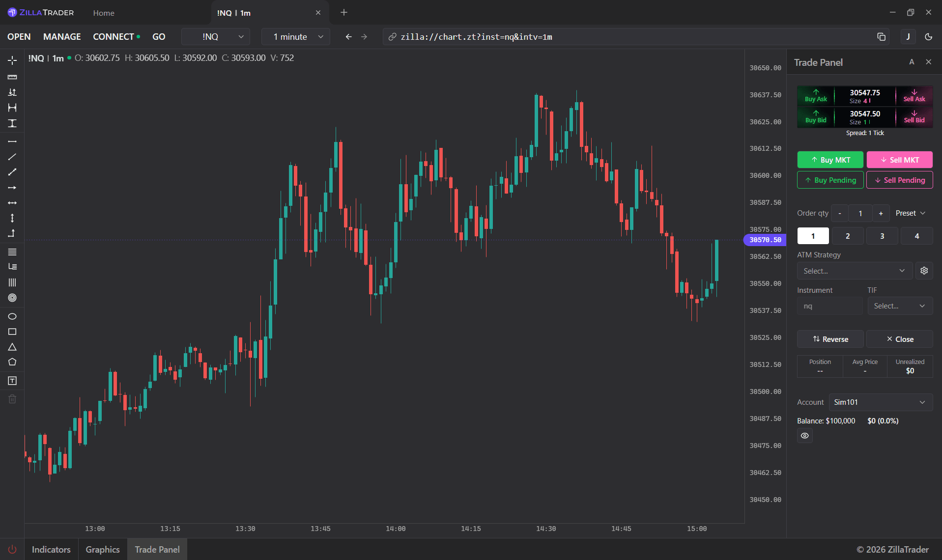
Task: Select the horizontal range H-shaped tool
Action: pos(12,108)
